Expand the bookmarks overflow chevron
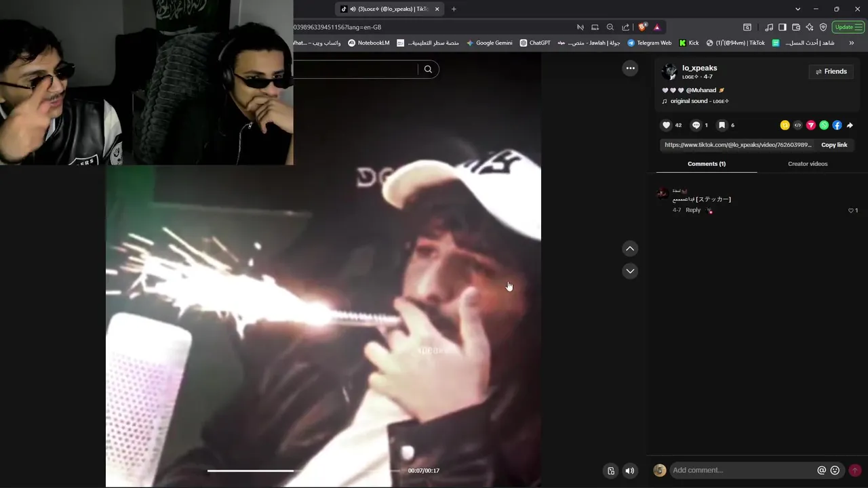The width and height of the screenshot is (868, 488). pos(852,43)
